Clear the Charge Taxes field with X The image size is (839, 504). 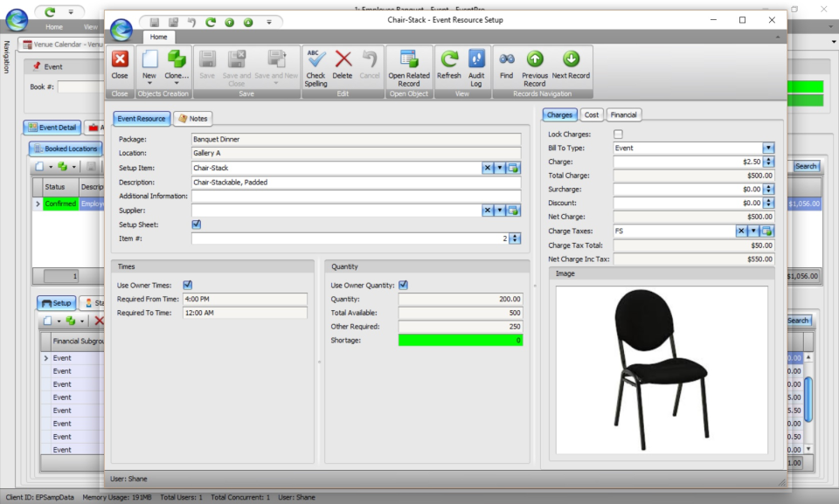[x=740, y=231]
